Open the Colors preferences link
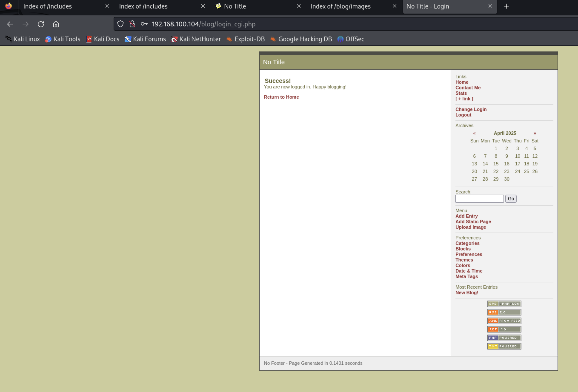 [x=463, y=265]
